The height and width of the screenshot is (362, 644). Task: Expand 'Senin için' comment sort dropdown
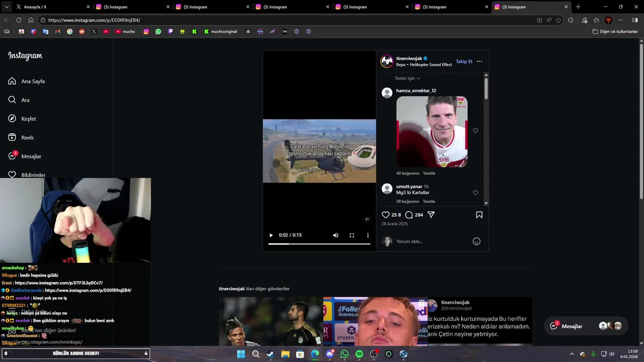click(408, 78)
